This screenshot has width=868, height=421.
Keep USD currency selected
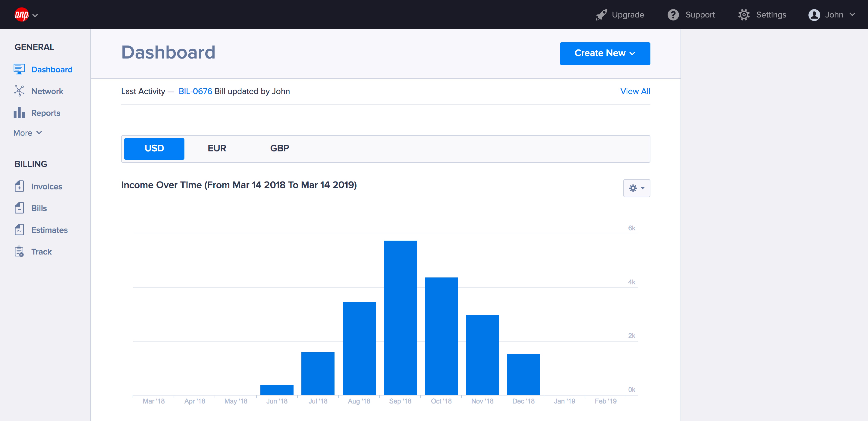pyautogui.click(x=154, y=148)
